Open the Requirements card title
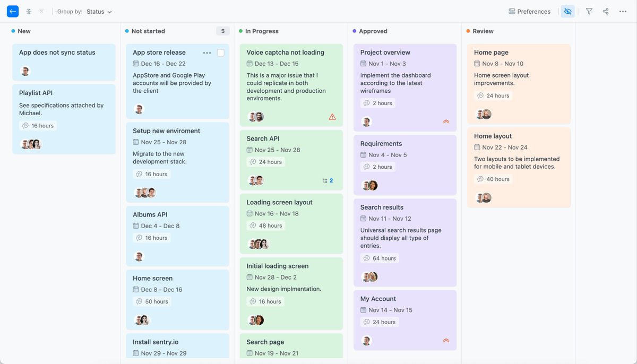This screenshot has height=364, width=637. 381,144
